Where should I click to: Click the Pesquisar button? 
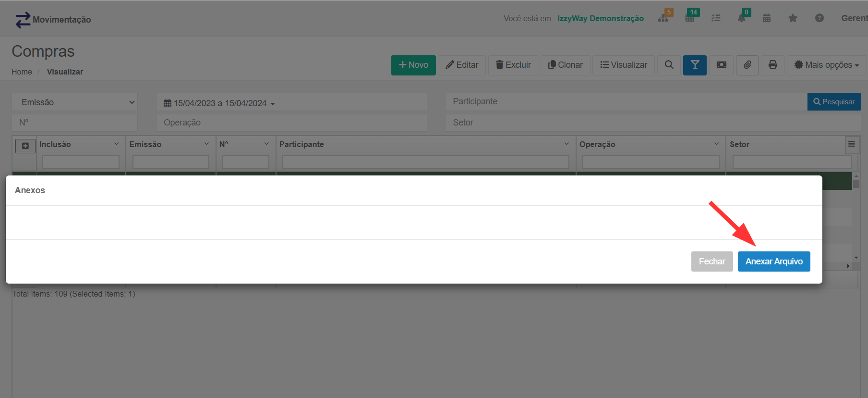point(834,102)
